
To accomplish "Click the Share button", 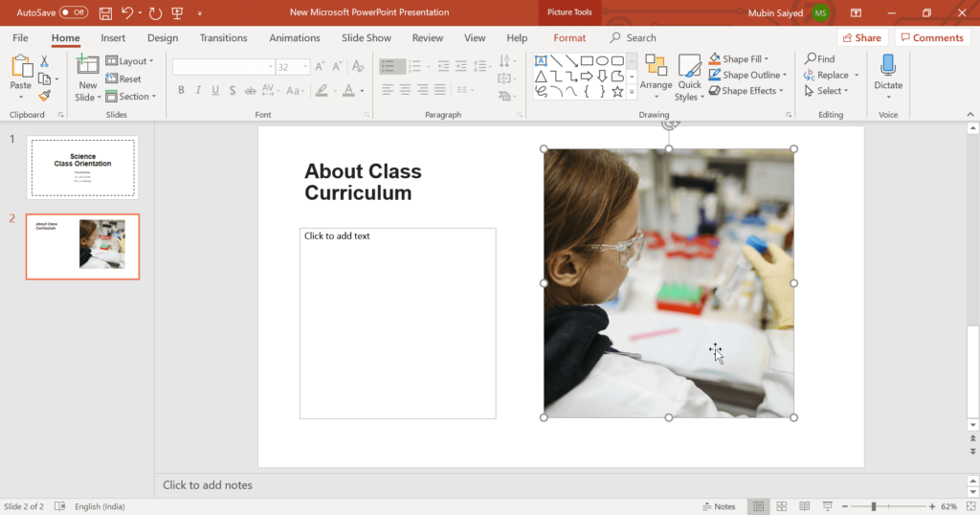I will tap(861, 38).
